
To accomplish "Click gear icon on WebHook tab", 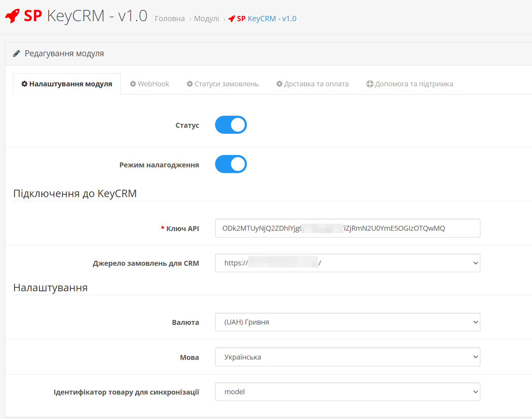I will point(133,84).
